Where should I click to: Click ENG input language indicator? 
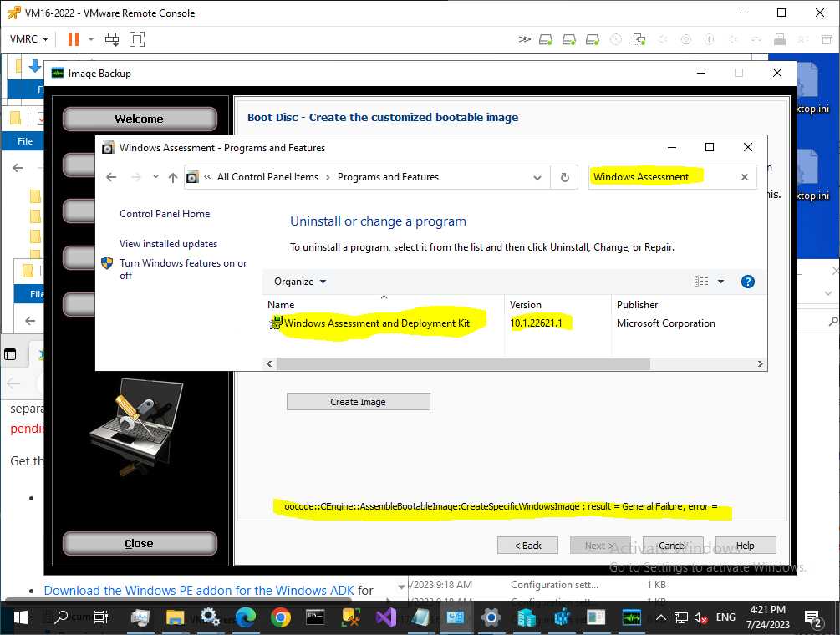(x=725, y=617)
